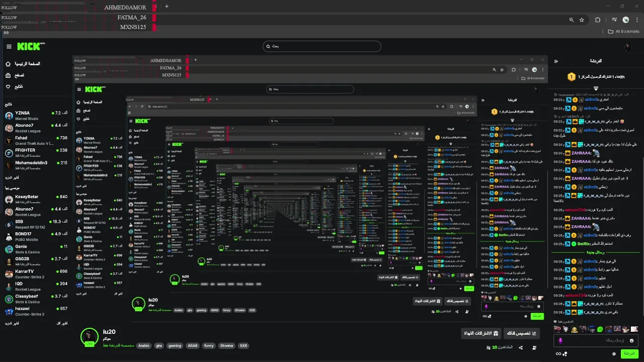Open the Following heart icon in the sidebar
This screenshot has height=362, width=644.
coord(8,86)
